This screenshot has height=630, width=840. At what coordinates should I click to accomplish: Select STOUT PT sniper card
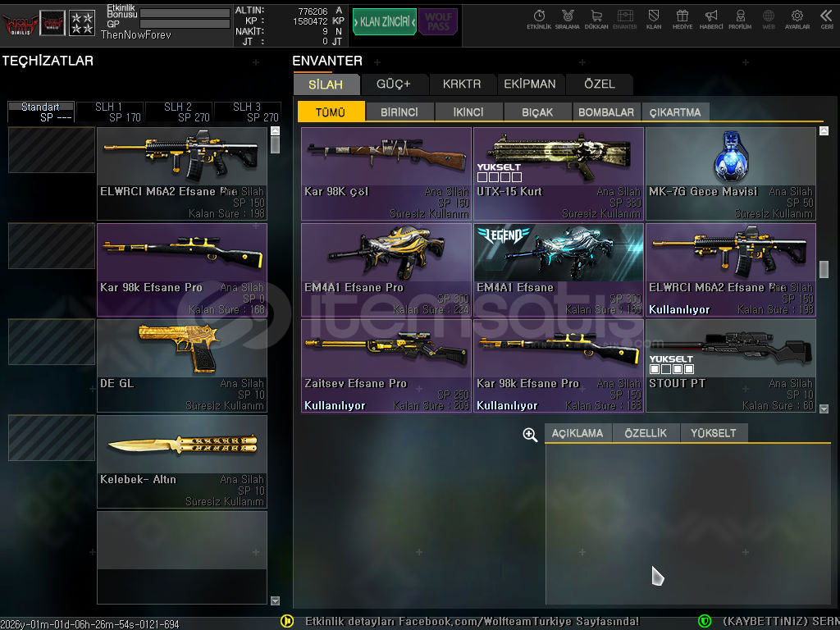[x=731, y=366]
